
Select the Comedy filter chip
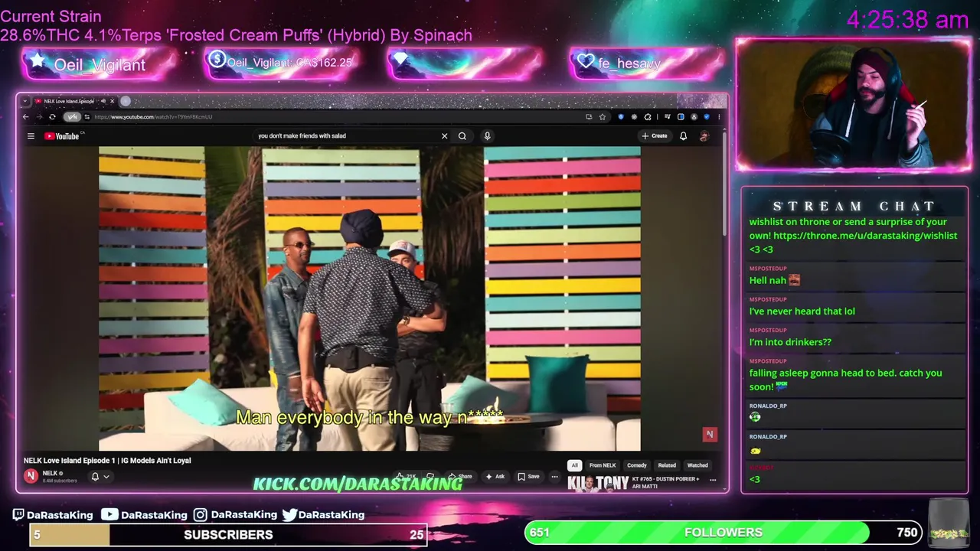click(637, 465)
